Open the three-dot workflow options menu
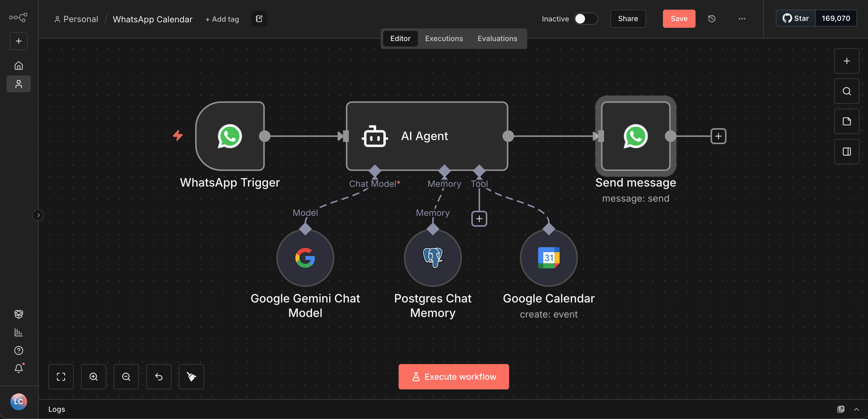This screenshot has height=419, width=868. point(742,19)
